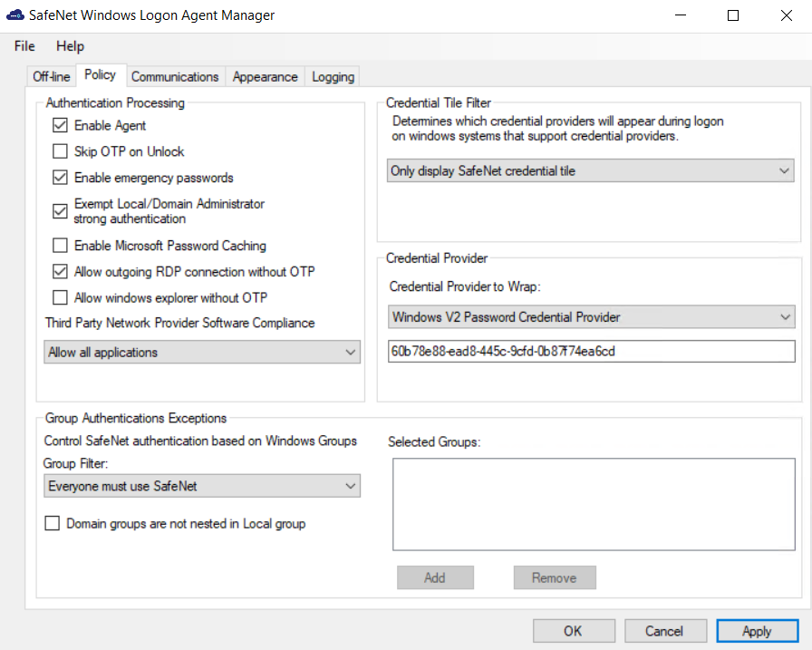Viewport: 812px width, 650px height.
Task: Click the Add group button
Action: (x=436, y=577)
